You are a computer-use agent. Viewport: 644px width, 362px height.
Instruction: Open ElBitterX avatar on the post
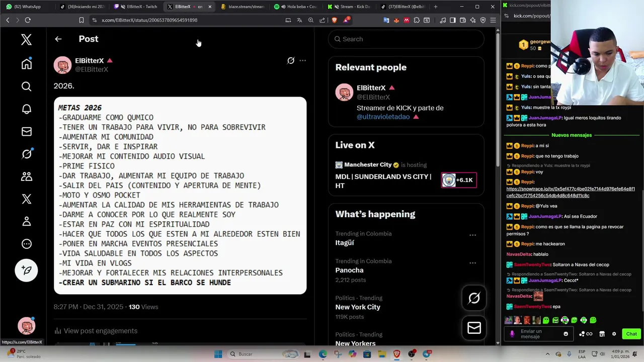tap(62, 65)
